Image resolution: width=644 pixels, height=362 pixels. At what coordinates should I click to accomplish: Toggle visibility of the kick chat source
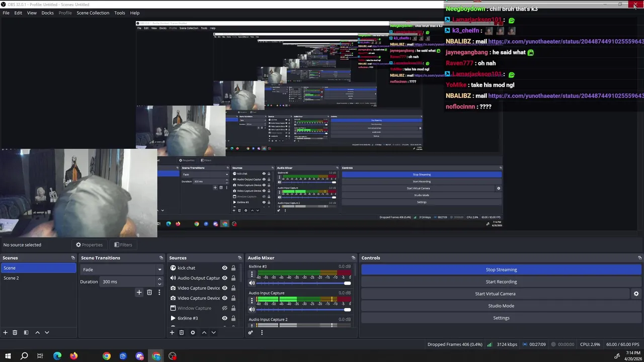225,268
